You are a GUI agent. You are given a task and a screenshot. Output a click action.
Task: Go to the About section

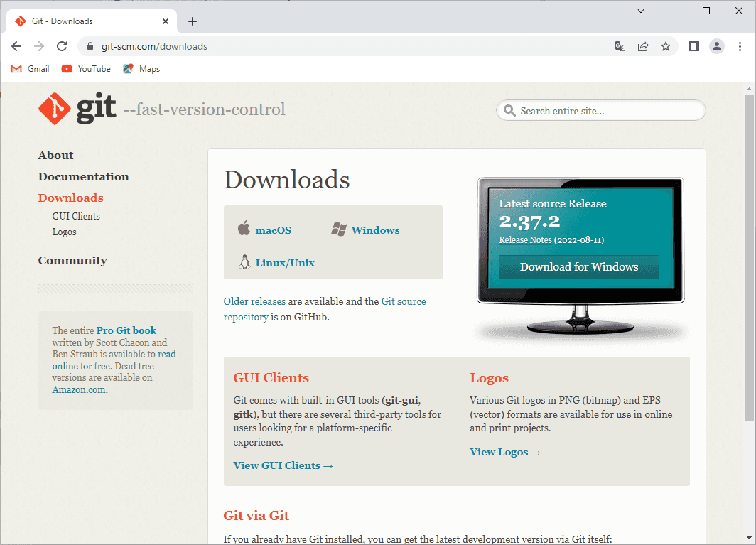coord(56,156)
